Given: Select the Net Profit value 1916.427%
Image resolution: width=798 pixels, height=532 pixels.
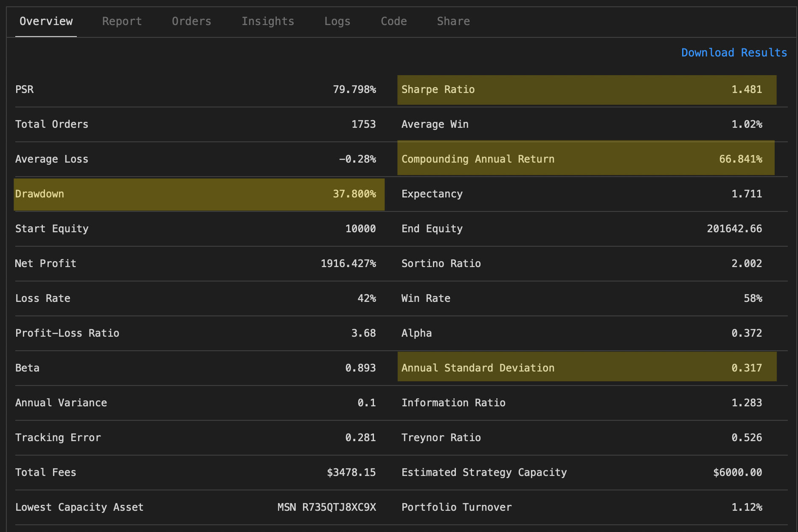Looking at the screenshot, I should tap(348, 264).
